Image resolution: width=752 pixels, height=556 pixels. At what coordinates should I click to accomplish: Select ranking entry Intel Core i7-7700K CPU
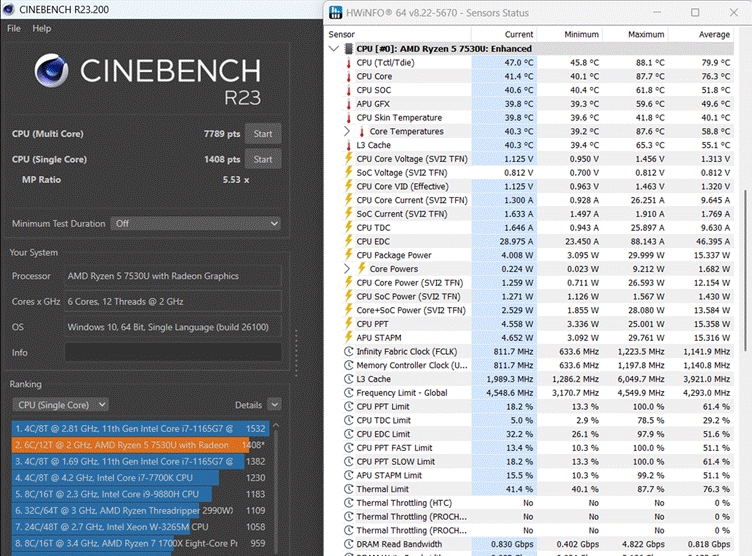(141, 478)
